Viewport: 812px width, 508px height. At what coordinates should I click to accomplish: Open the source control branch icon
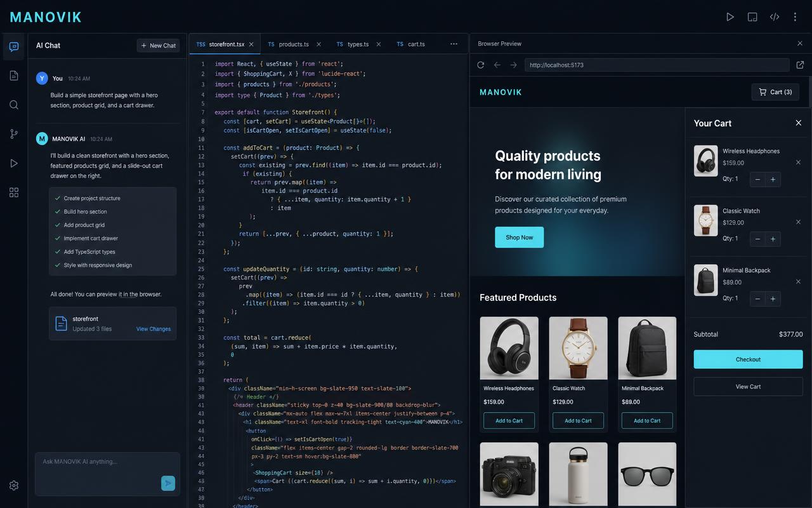(14, 134)
